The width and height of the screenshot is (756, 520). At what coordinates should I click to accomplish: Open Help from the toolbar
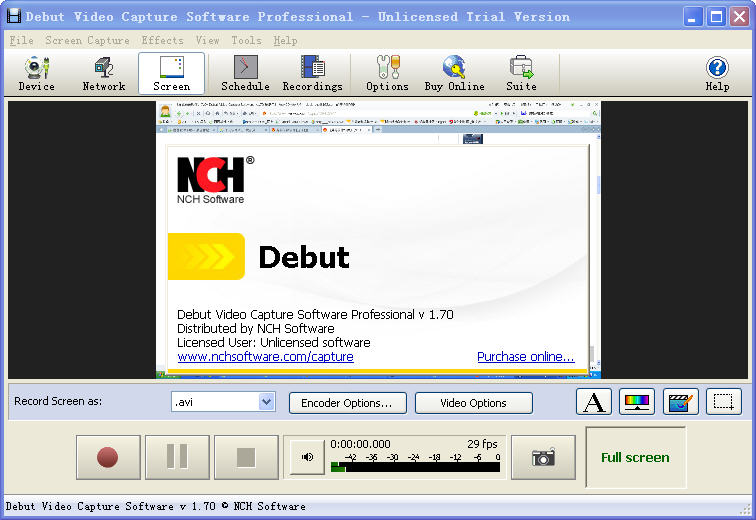pyautogui.click(x=717, y=73)
